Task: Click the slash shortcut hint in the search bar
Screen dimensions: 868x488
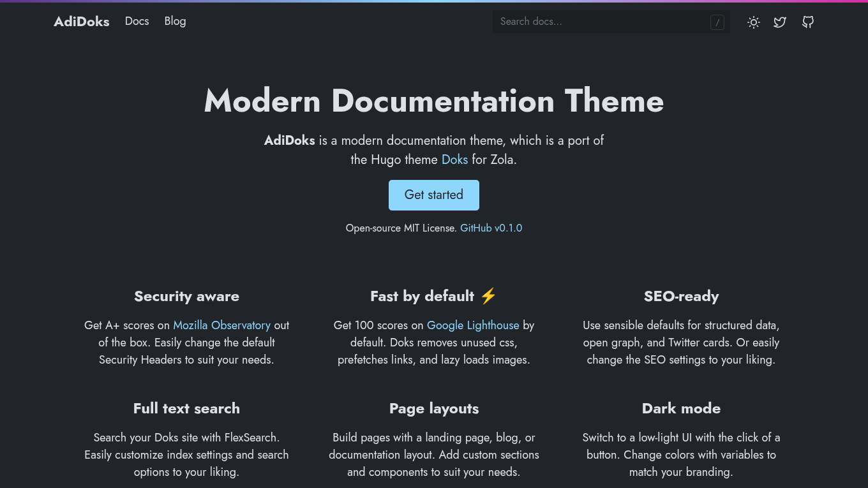Action: (x=717, y=22)
